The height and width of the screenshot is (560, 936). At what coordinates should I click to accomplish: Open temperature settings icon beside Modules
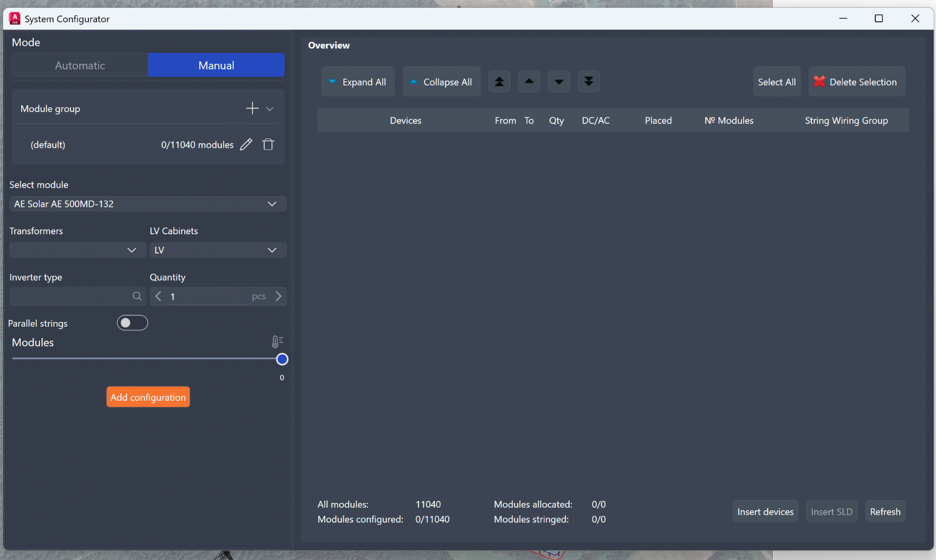tap(278, 342)
